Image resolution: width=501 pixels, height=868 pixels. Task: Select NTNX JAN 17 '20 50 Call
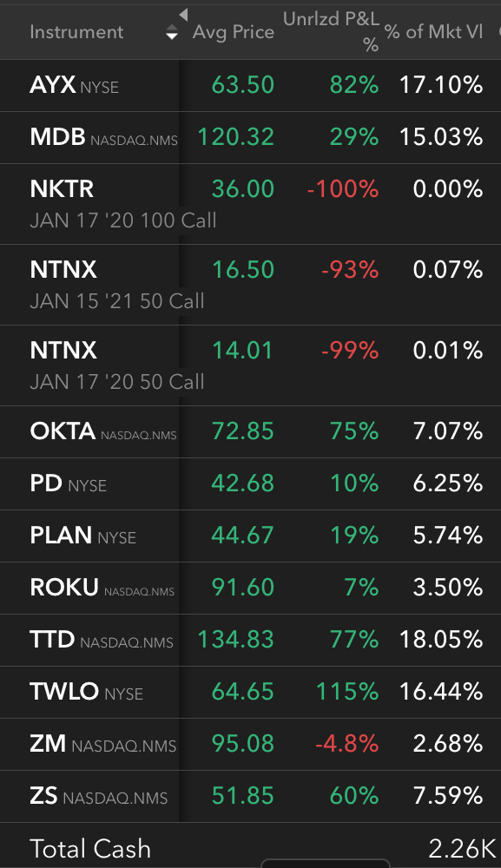click(x=250, y=365)
